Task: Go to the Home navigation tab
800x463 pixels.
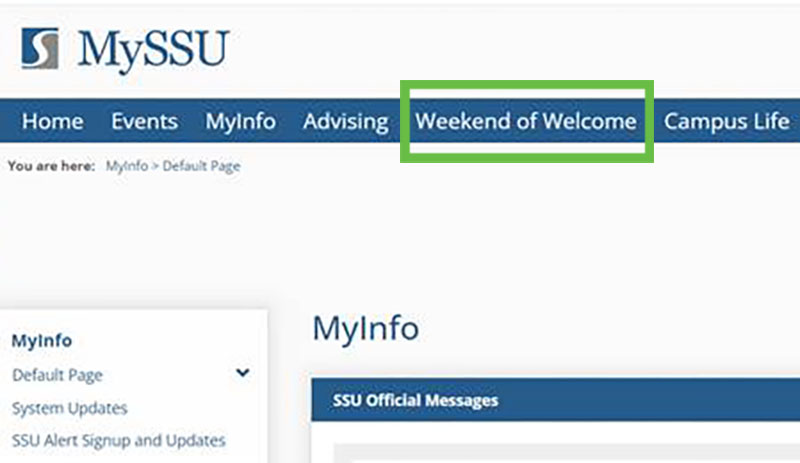Action: (53, 122)
